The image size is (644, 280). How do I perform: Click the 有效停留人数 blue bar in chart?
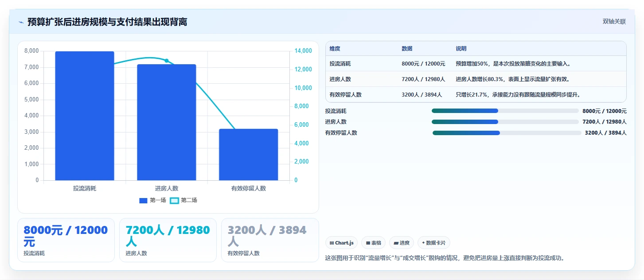(249, 155)
